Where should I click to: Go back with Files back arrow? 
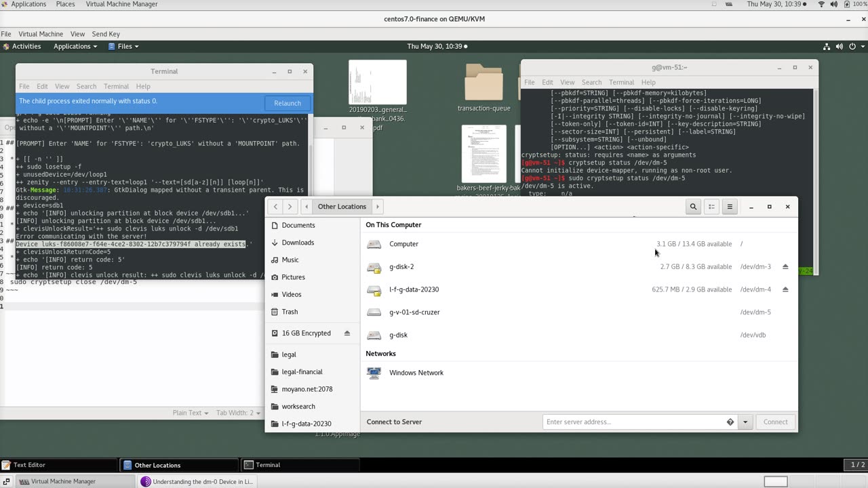pos(275,207)
